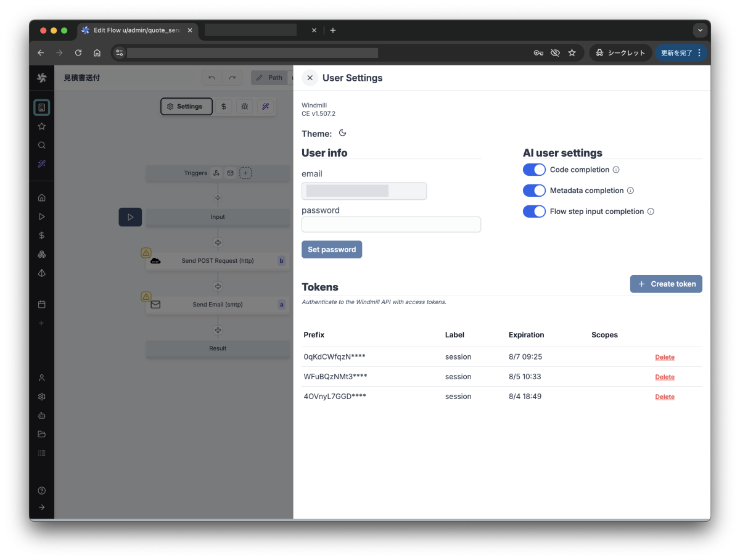
Task: Click the 0qKdCWfqzN**** token prefix
Action: (x=335, y=357)
